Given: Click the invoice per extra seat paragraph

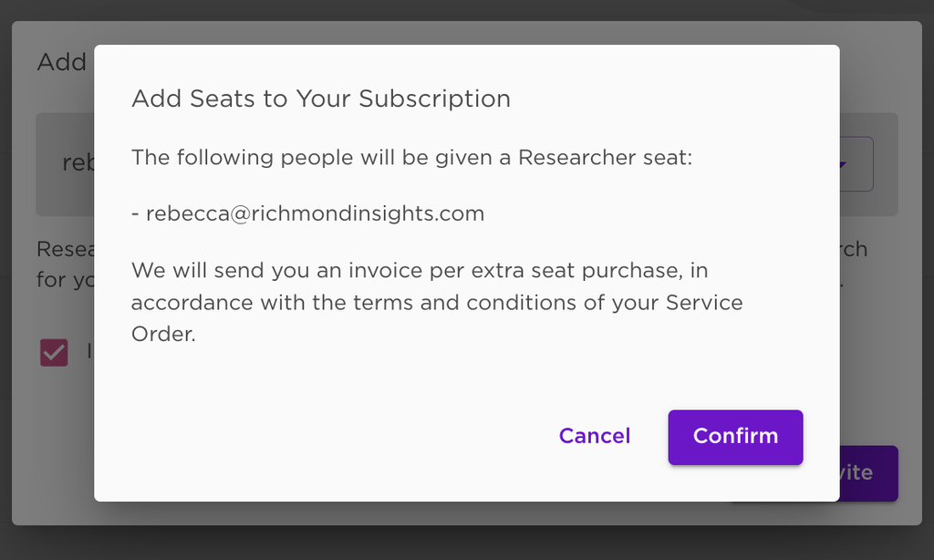Looking at the screenshot, I should coord(437,302).
